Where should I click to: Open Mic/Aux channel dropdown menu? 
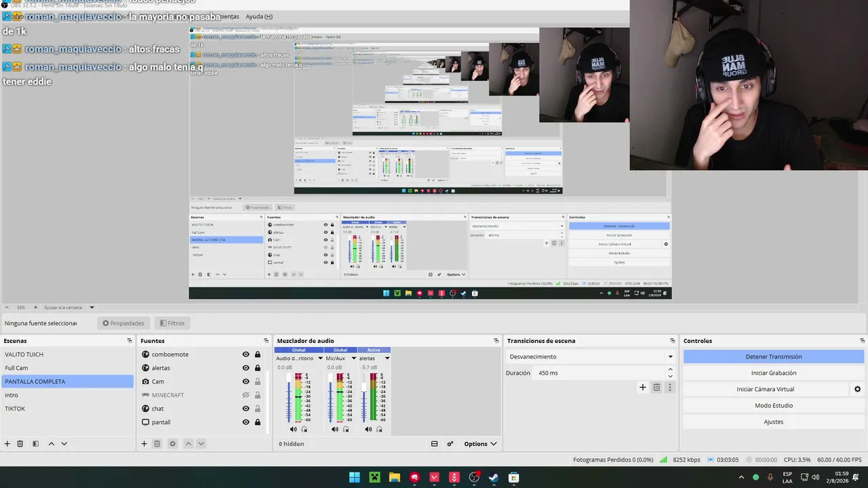pos(353,359)
